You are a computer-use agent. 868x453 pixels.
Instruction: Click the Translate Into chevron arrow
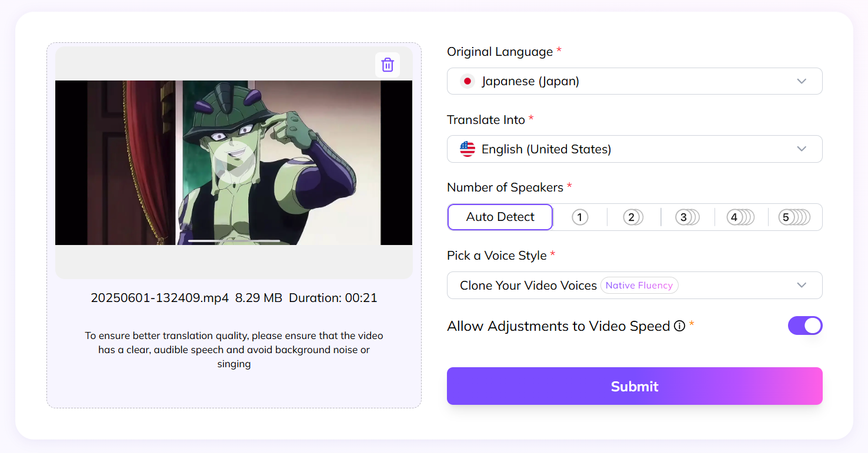pyautogui.click(x=802, y=149)
